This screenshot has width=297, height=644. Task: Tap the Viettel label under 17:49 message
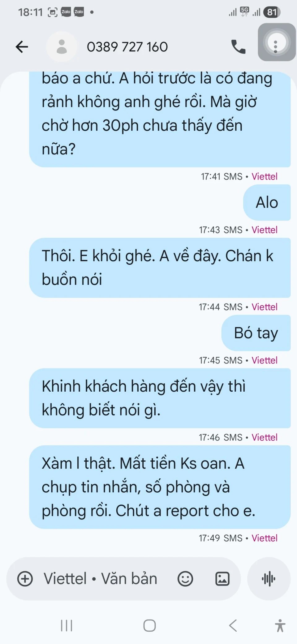click(265, 538)
